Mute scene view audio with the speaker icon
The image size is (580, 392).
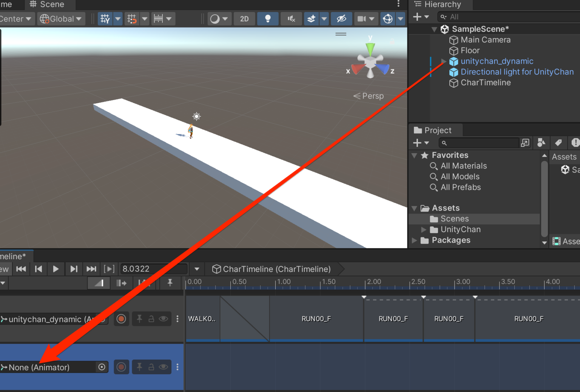(x=291, y=18)
